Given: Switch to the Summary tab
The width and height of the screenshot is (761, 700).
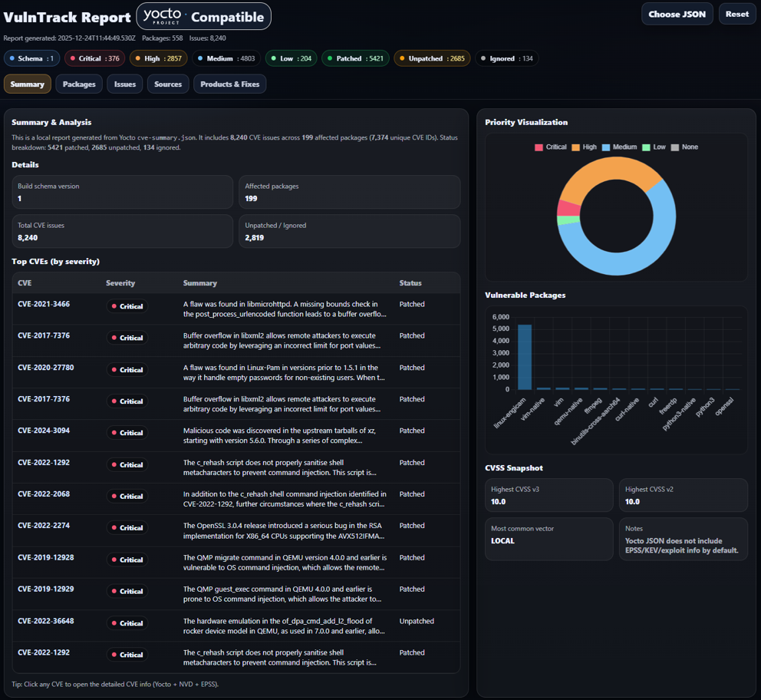Looking at the screenshot, I should pos(27,84).
